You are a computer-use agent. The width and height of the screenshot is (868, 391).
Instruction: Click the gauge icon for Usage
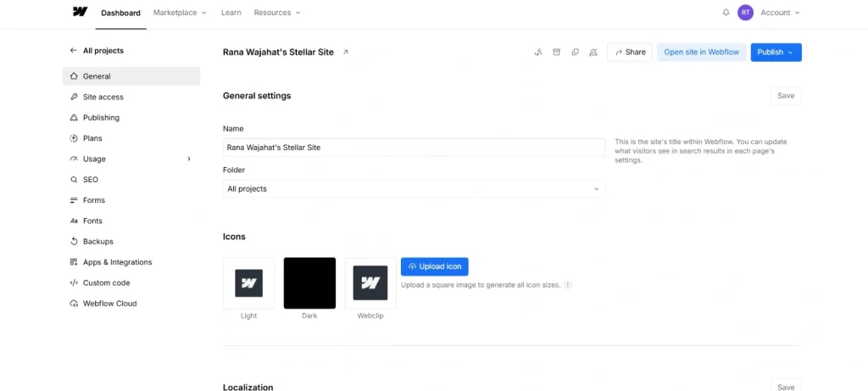(x=74, y=159)
